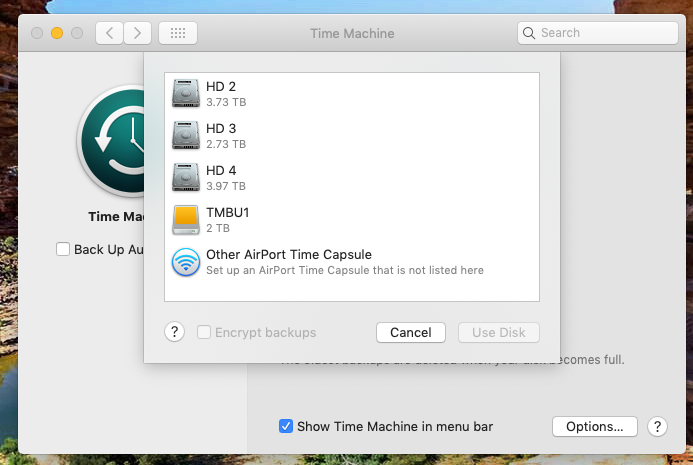Select the "HD 3" disk name

pyautogui.click(x=221, y=129)
